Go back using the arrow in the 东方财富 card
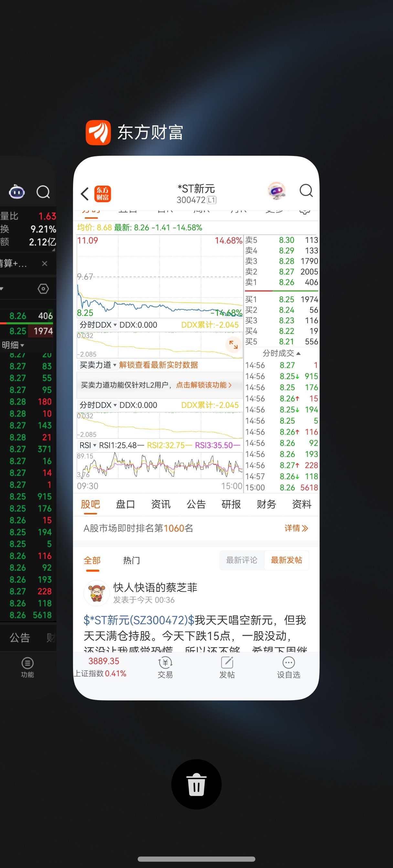This screenshot has height=868, width=393. [85, 194]
